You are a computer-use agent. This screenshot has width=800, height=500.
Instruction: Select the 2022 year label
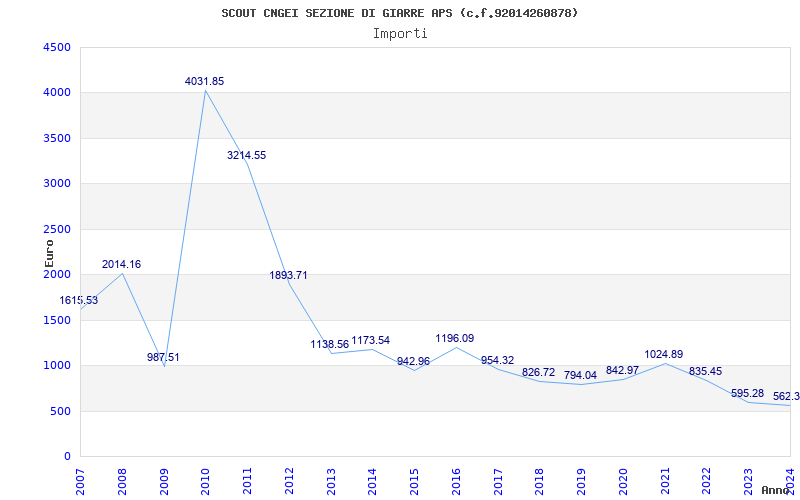pyautogui.click(x=707, y=482)
